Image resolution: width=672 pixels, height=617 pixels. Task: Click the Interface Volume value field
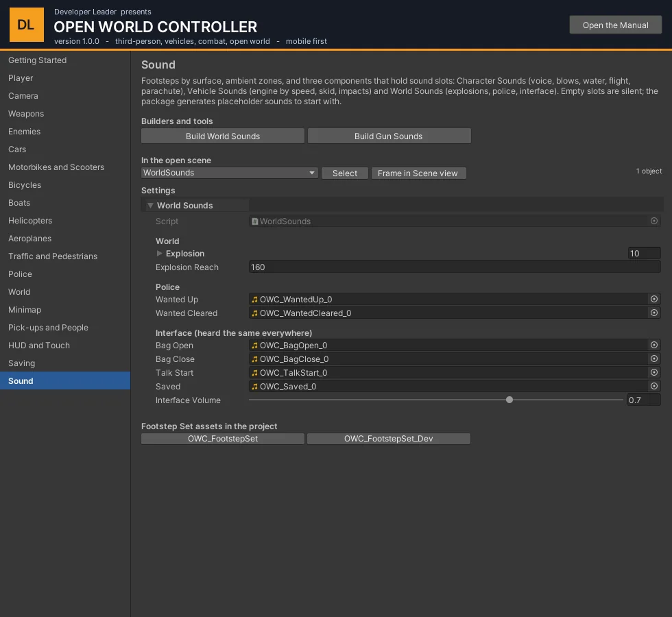(x=644, y=400)
